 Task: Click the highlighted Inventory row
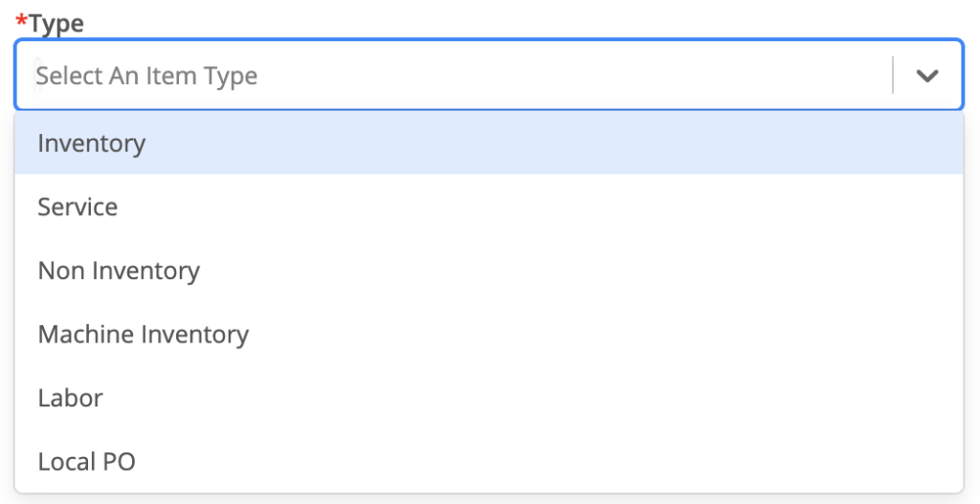tap(488, 143)
